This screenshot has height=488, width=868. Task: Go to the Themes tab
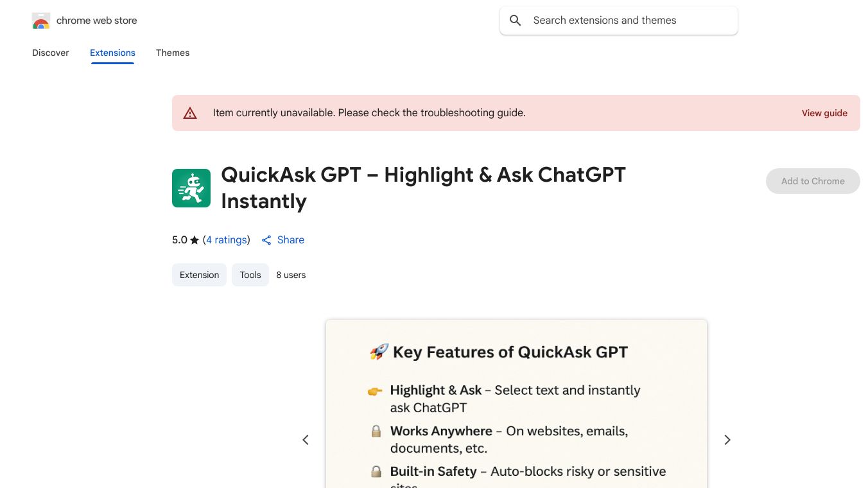(x=173, y=53)
